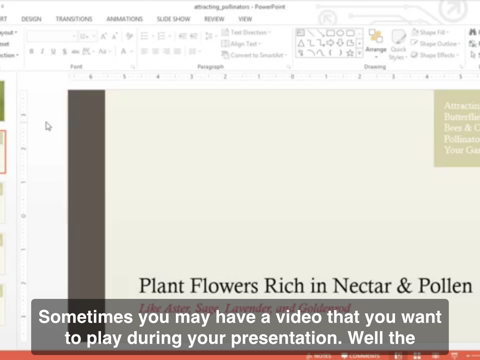Justify the text alignment
This screenshot has height=360, width=480.
[177, 51]
